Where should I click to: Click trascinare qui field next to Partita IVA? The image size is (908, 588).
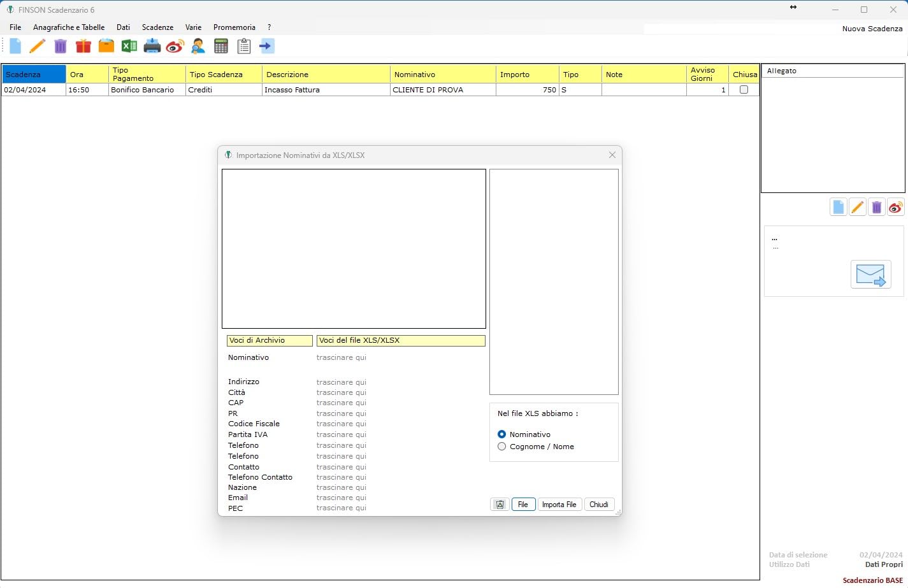point(342,434)
